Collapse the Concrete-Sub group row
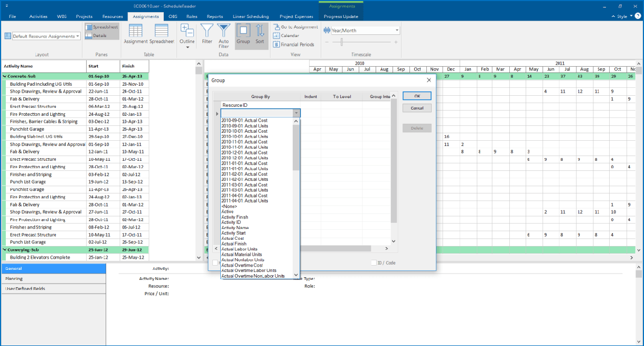Viewport: 644px width, 346px height. click(5, 76)
